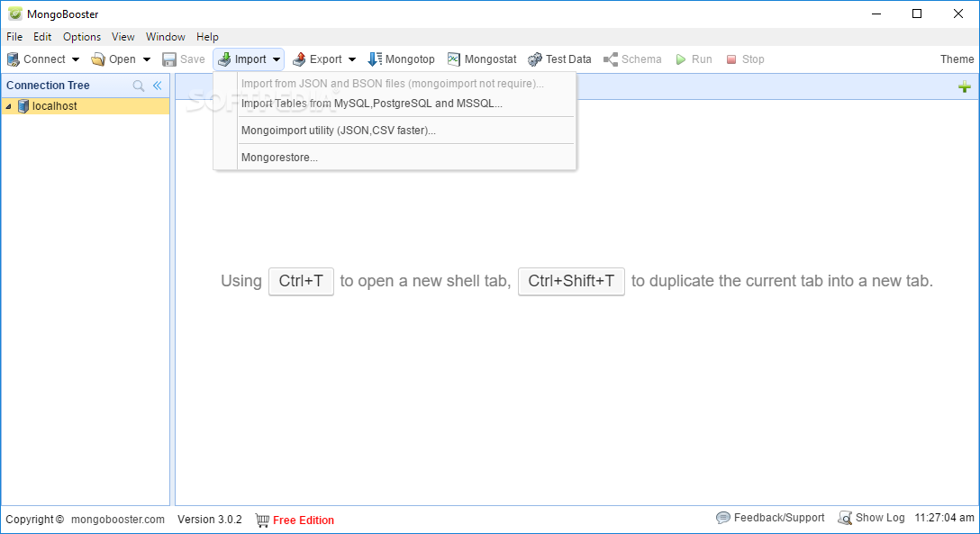Click the MongoBooster app icon in title bar
Screen dimensions: 980x534
(x=15, y=14)
